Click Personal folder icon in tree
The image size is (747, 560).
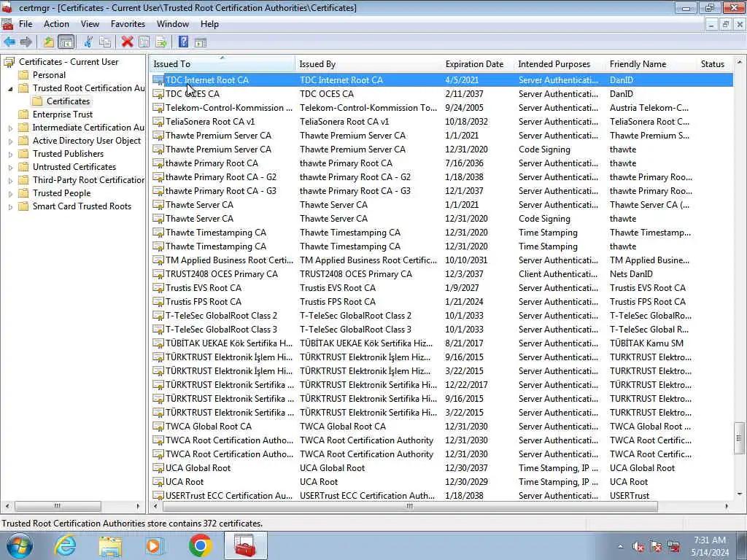pos(23,75)
